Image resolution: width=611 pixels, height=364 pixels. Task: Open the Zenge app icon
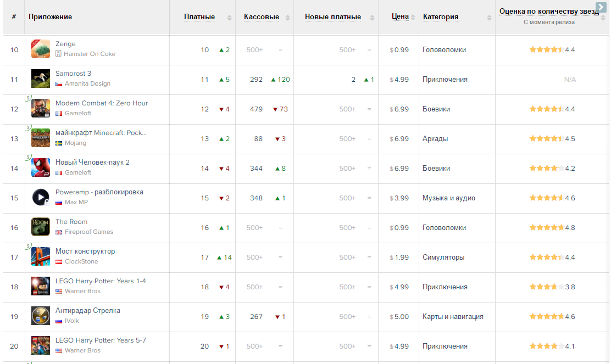coord(41,49)
